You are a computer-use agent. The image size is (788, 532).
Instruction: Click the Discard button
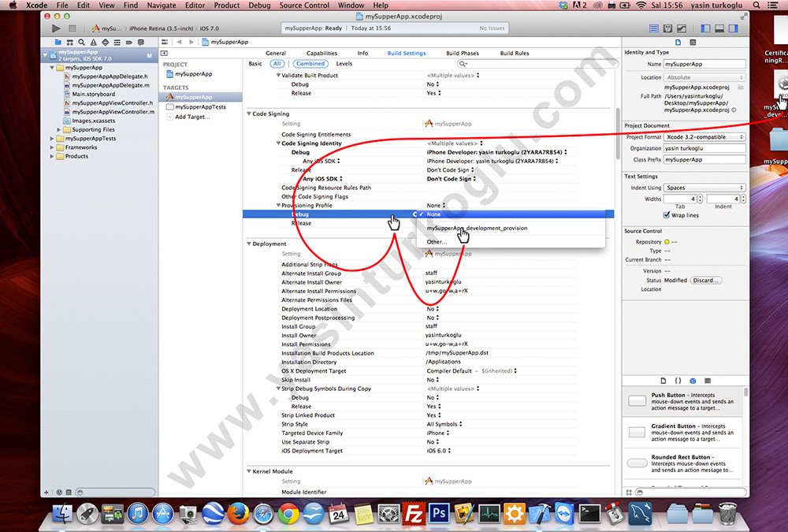click(x=706, y=281)
